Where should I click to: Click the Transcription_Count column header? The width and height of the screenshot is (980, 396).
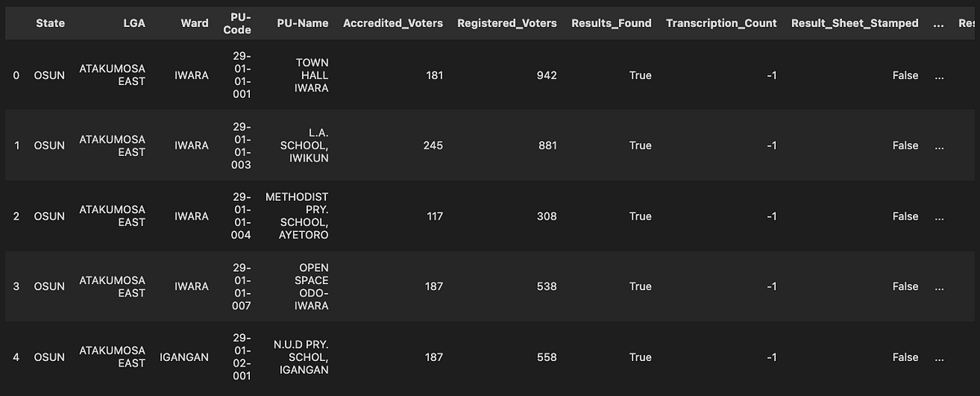721,23
